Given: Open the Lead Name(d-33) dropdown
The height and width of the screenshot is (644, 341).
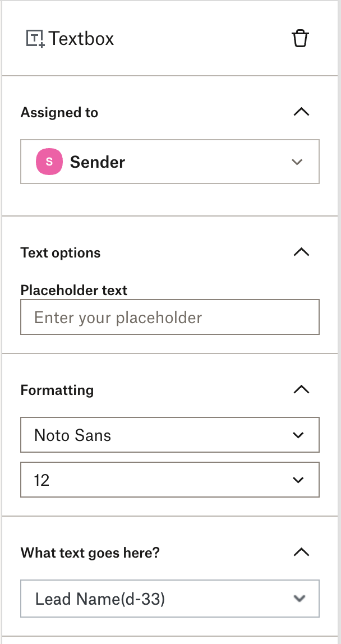Looking at the screenshot, I should 170,599.
